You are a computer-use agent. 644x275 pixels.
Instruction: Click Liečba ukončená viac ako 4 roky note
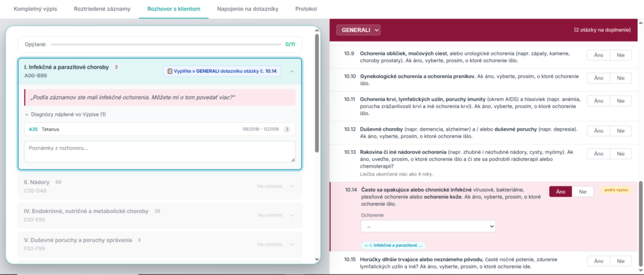coord(396,174)
